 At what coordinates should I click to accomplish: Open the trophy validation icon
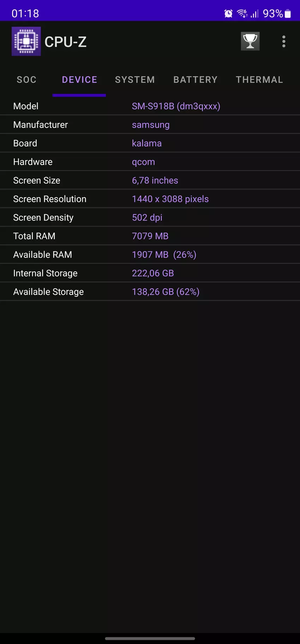[x=250, y=41]
